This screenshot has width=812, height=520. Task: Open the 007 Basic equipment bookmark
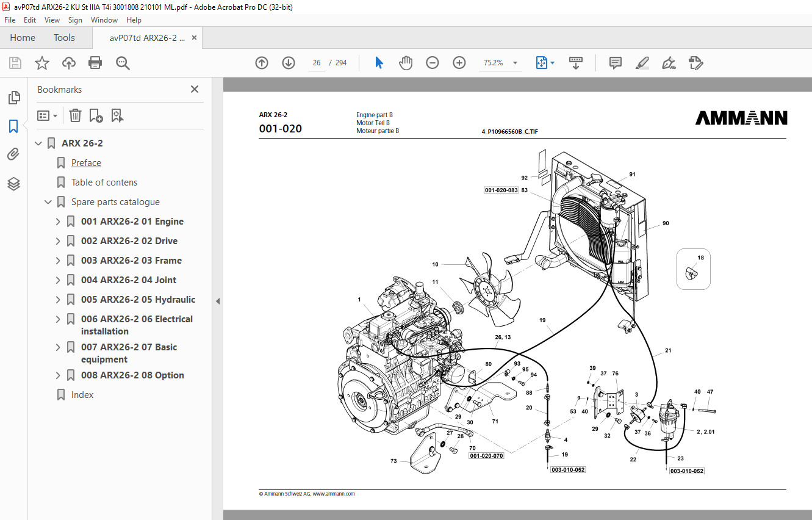129,353
